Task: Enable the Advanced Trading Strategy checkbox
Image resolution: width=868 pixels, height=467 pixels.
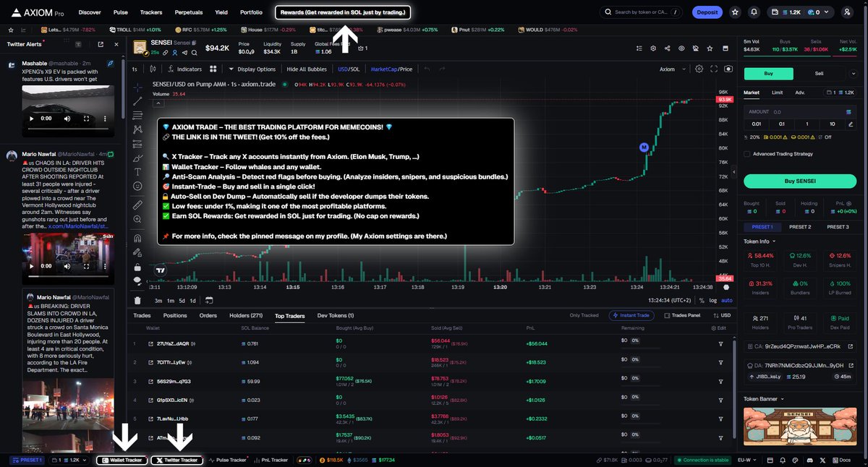Action: click(x=747, y=153)
